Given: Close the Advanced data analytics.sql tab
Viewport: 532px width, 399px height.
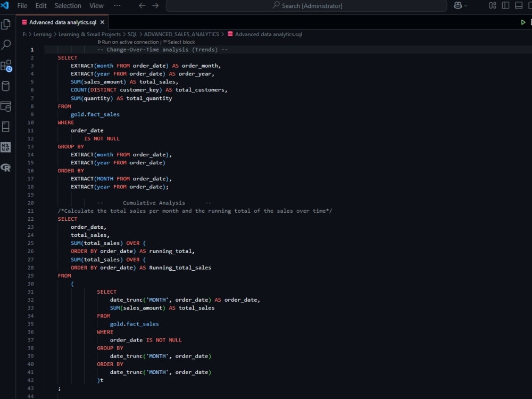Looking at the screenshot, I should tap(102, 22).
